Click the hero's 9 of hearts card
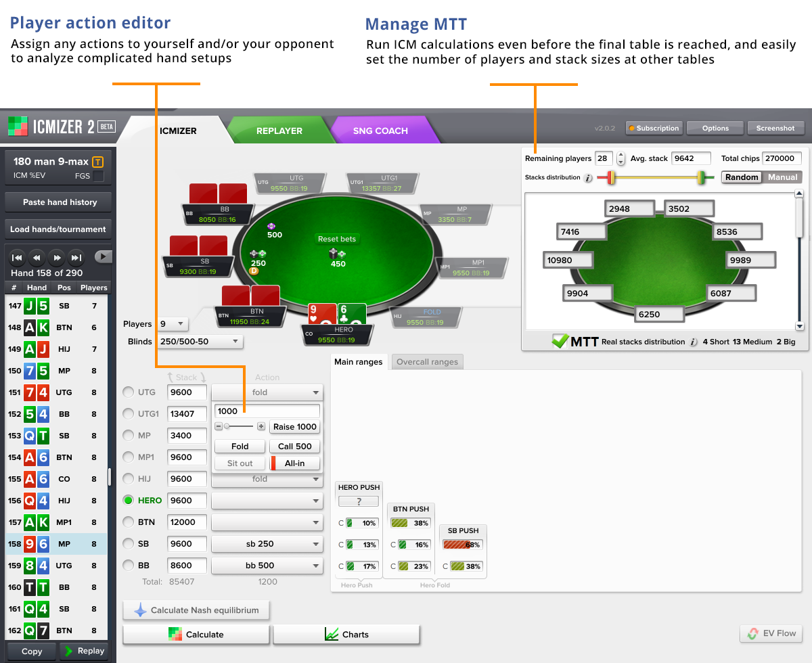 coord(322,314)
